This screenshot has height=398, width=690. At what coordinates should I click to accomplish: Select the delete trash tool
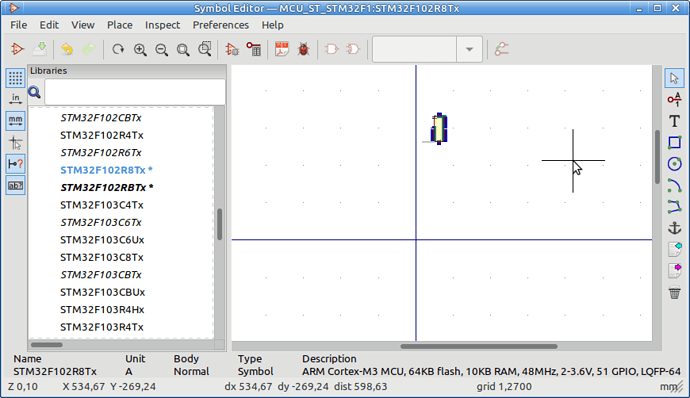click(674, 292)
